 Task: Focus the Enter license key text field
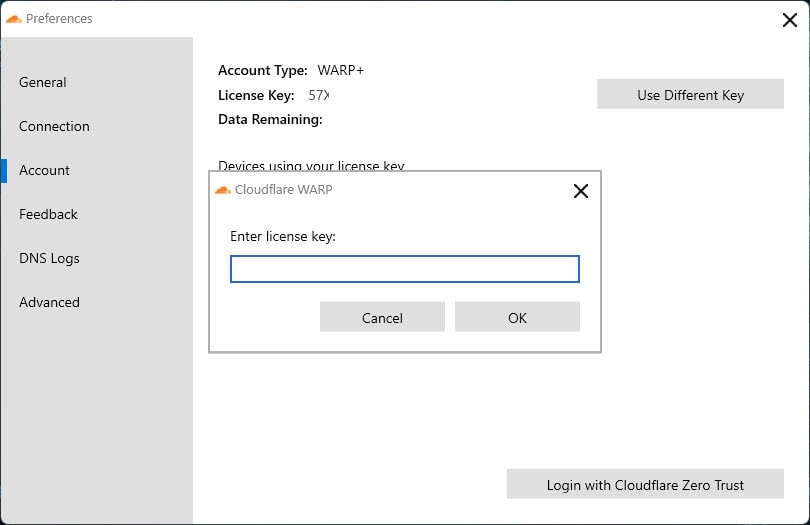click(x=404, y=269)
